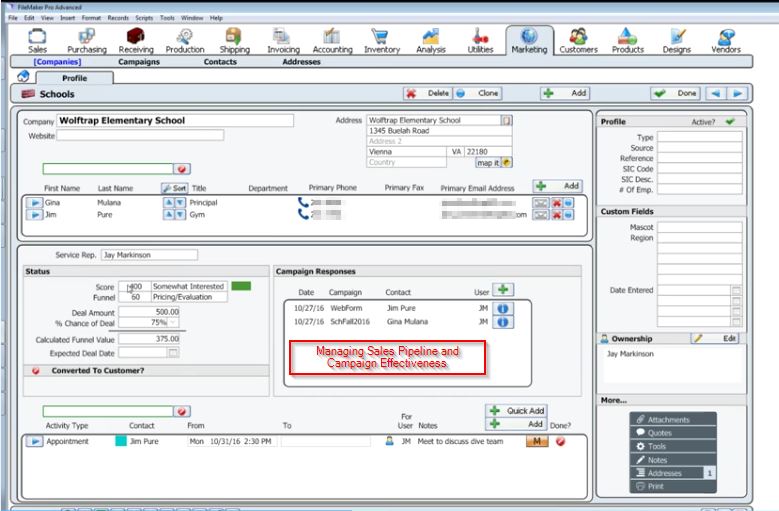Delete contact Jim Pure with red X
The height and width of the screenshot is (511, 779).
[556, 215]
